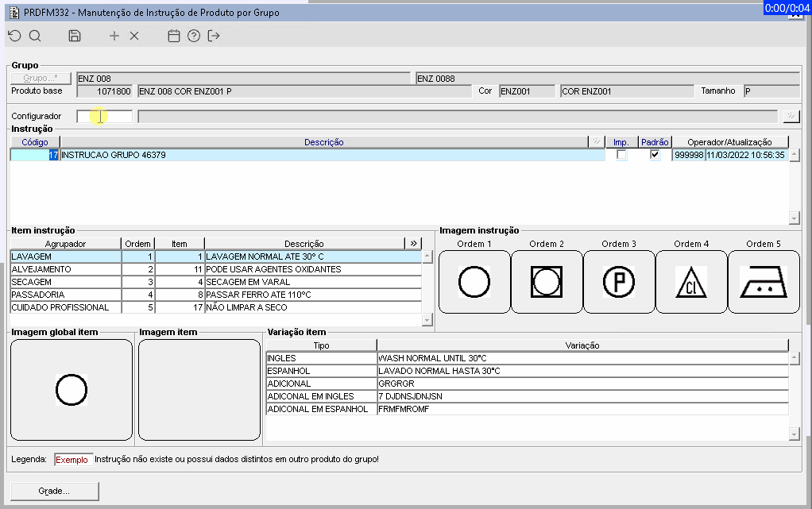This screenshot has width=812, height=509.
Task: Click into the Configurador input field
Action: 104,117
